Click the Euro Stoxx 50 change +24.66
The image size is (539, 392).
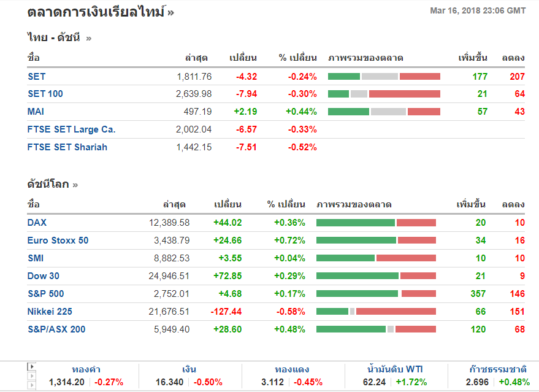coord(227,240)
